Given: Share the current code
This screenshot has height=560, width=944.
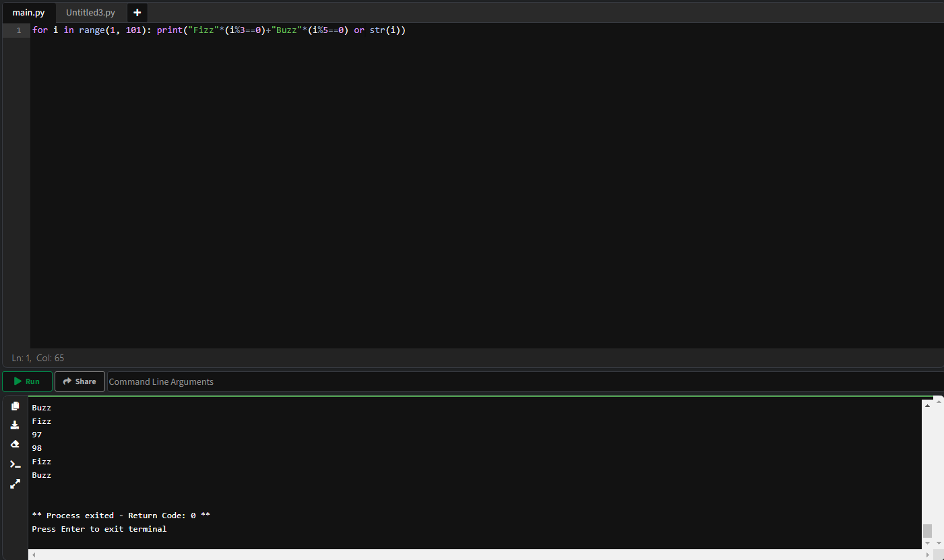Looking at the screenshot, I should point(79,381).
